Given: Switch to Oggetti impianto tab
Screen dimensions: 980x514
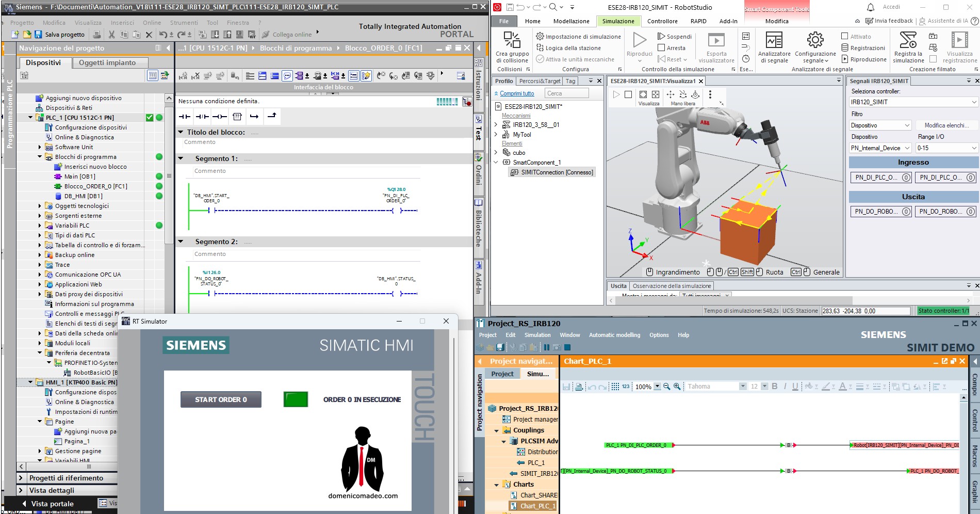Looking at the screenshot, I should tap(107, 62).
